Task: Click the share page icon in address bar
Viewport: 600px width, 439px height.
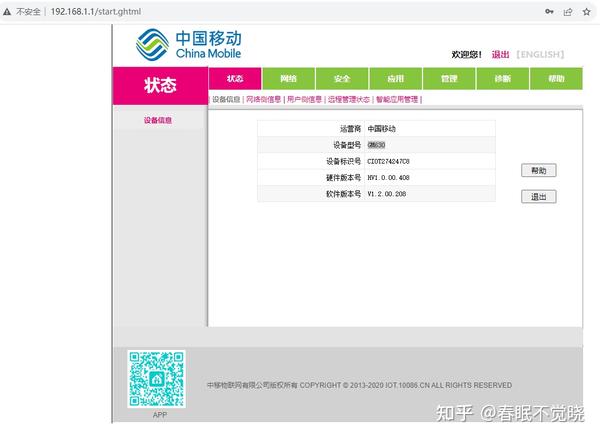Action: point(568,12)
